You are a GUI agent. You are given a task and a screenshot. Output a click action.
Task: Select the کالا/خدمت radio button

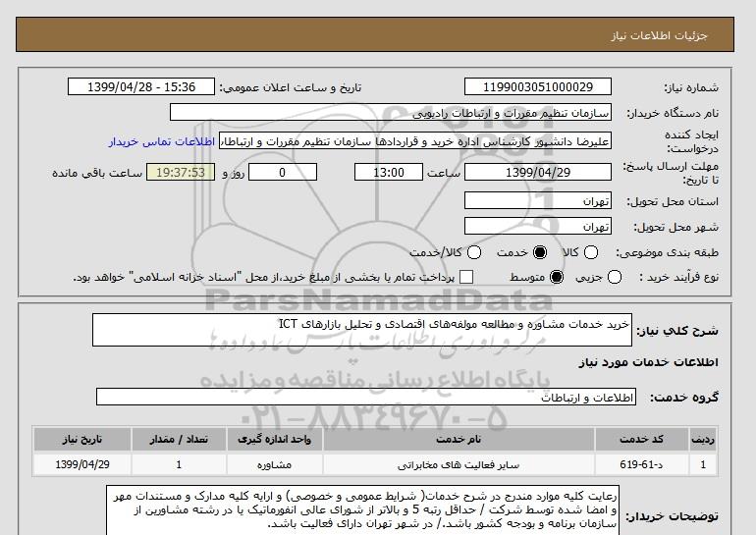pyautogui.click(x=474, y=252)
